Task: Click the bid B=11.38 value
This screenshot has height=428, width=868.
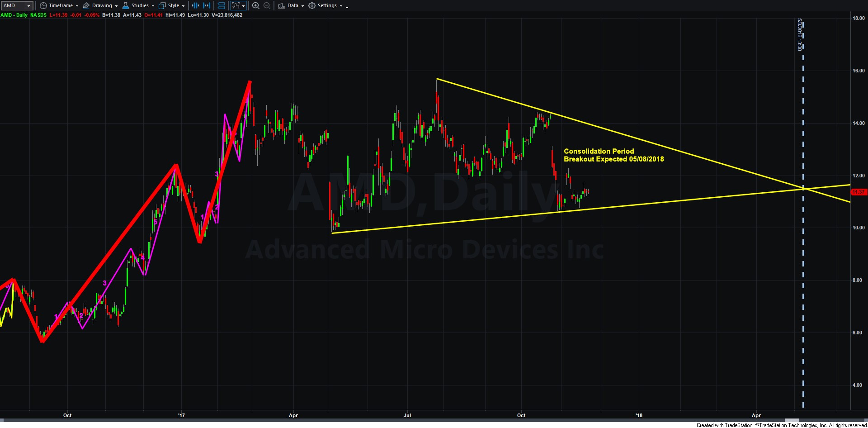Action: (x=111, y=15)
